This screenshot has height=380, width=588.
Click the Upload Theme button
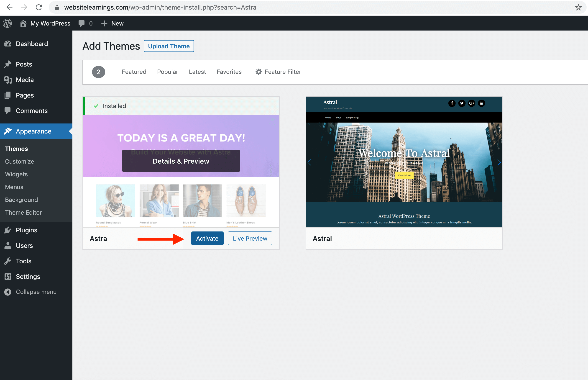(169, 46)
